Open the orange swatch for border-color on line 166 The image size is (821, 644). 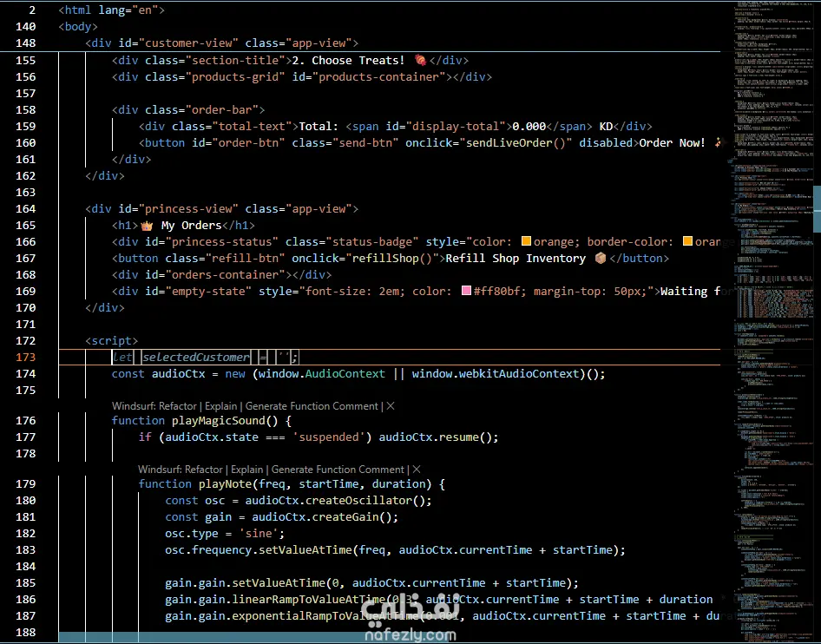pos(687,241)
